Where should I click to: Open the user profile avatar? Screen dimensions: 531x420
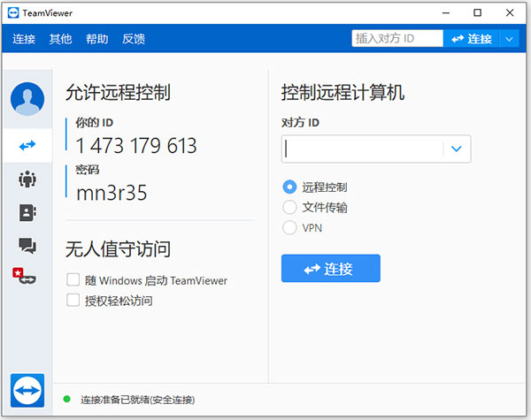(27, 99)
